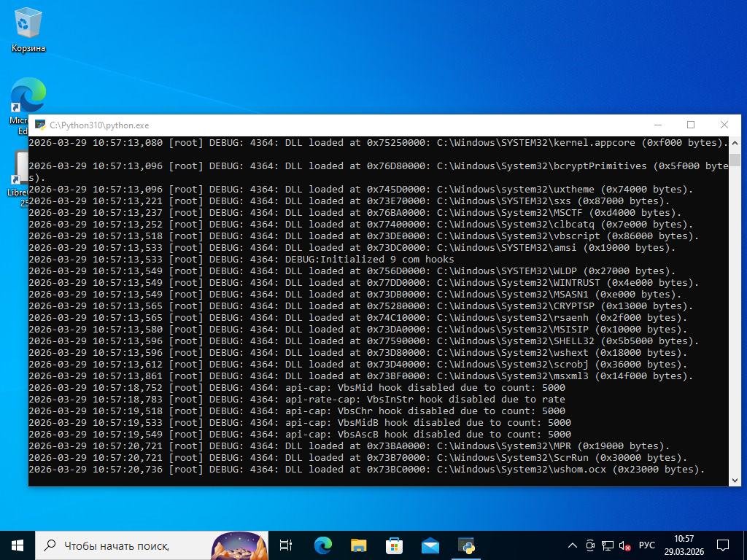
Task: Click the muted volume icon in tray
Action: (625, 545)
